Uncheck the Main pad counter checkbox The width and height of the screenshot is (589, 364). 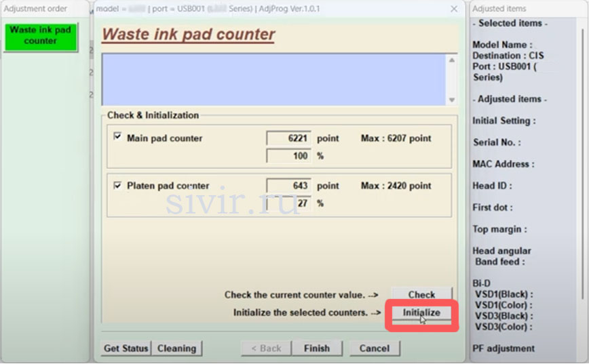(x=118, y=137)
